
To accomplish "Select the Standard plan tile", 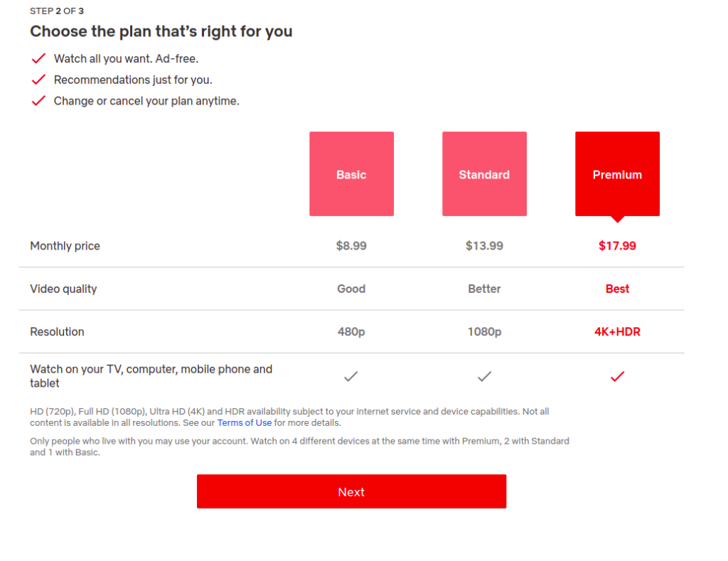I will pos(484,173).
